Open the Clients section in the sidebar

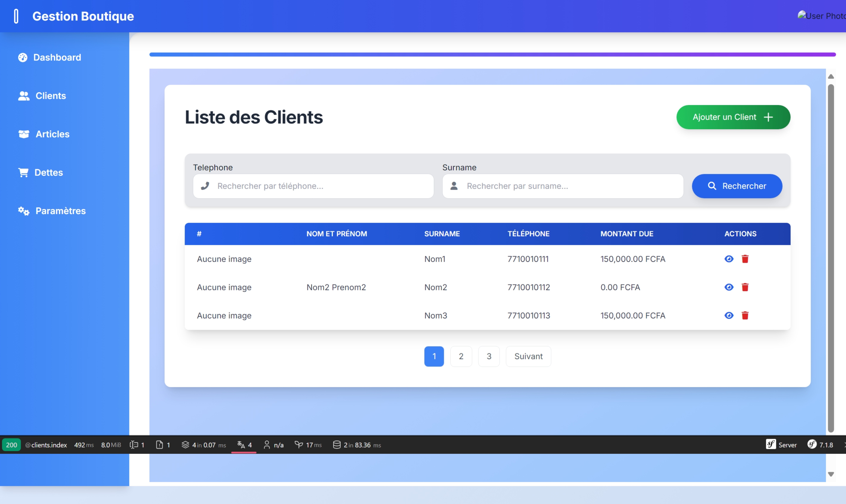click(50, 96)
